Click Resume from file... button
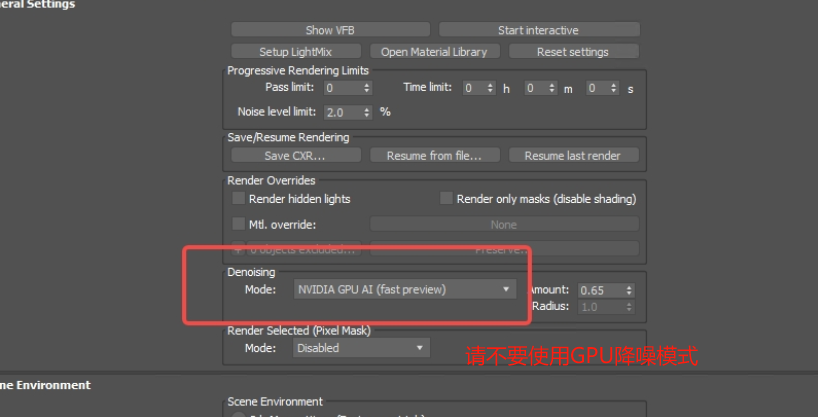The image size is (818, 417). (x=434, y=155)
